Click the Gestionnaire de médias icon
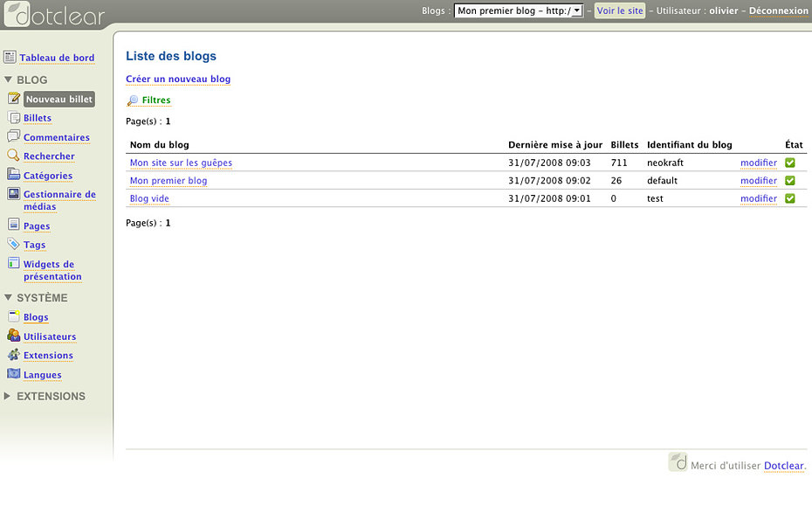This screenshot has width=812, height=513. (x=13, y=195)
